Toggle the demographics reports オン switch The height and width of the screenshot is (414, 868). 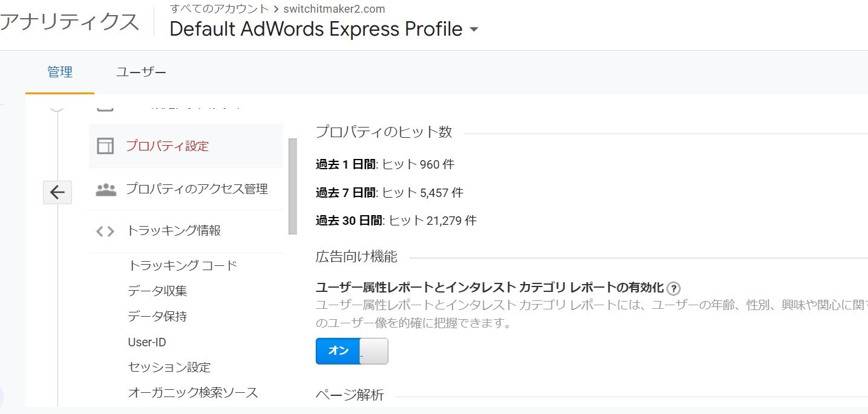(x=352, y=351)
